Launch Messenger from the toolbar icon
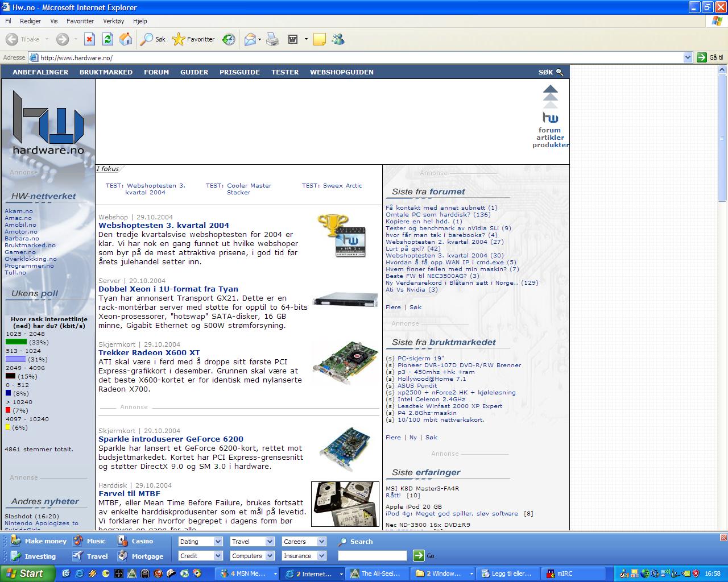Image resolution: width=728 pixels, height=582 pixels. [338, 39]
